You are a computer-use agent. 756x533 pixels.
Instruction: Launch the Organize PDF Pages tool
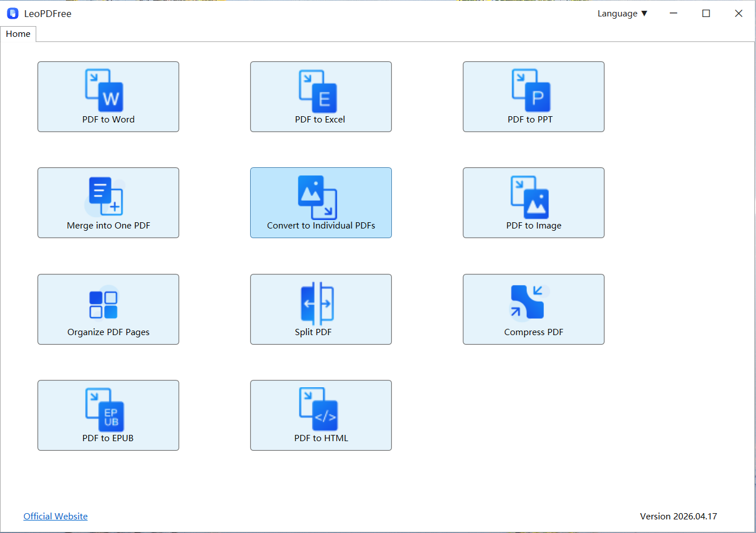(108, 310)
